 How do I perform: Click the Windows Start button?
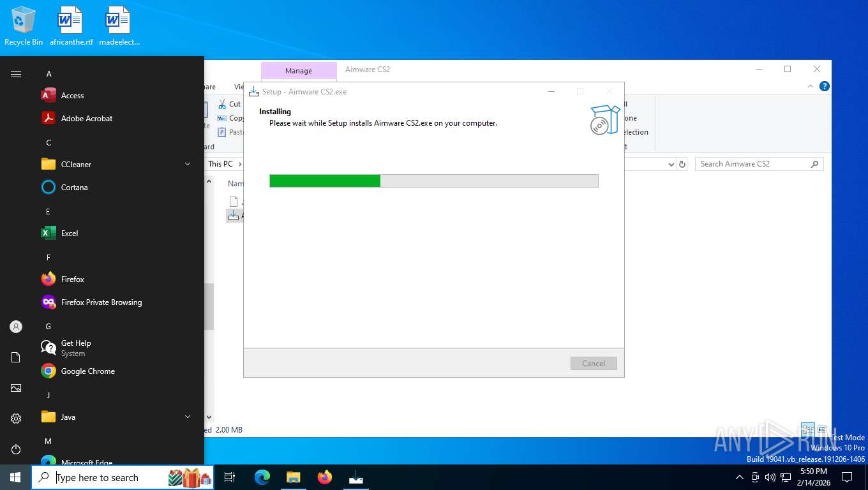[15, 477]
